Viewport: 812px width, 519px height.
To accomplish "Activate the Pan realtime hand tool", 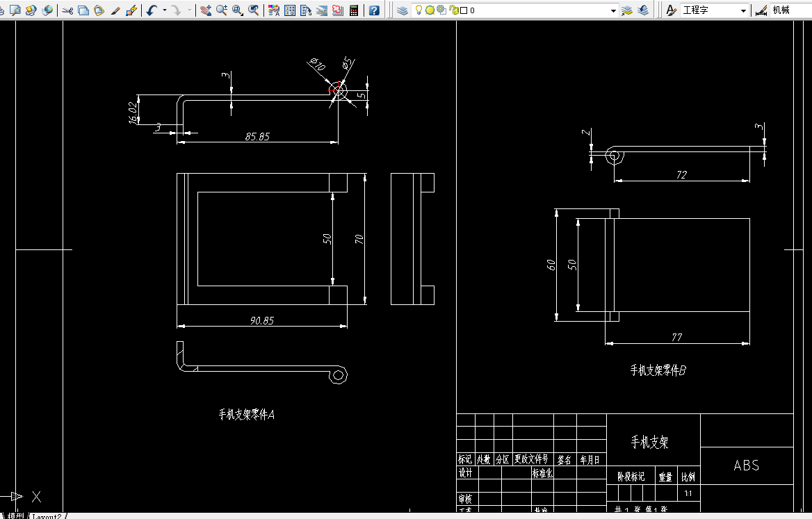I will pos(206,10).
